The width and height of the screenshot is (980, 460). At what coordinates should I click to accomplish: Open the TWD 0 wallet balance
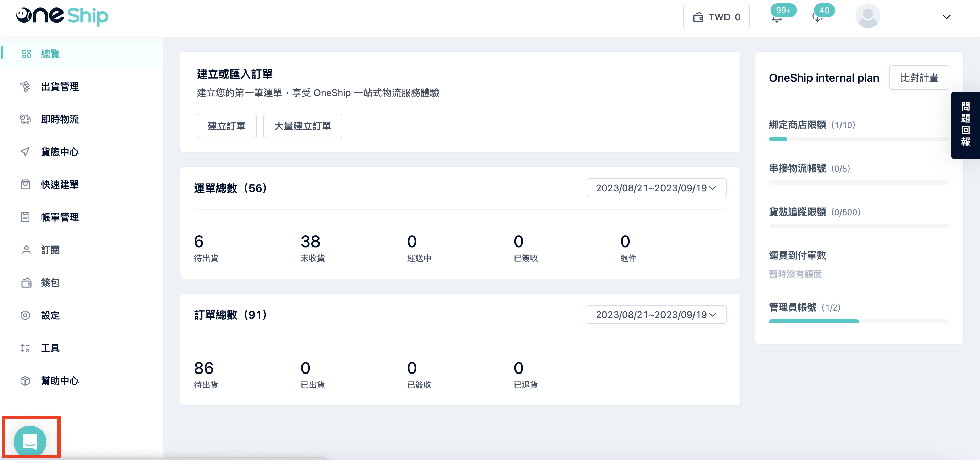(x=716, y=17)
